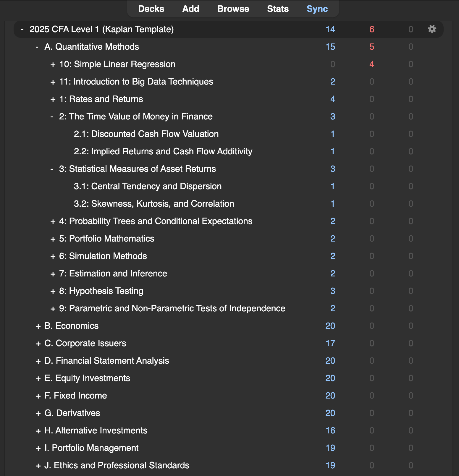Select 3.1: Central Tendency and Dispersion

tap(148, 186)
